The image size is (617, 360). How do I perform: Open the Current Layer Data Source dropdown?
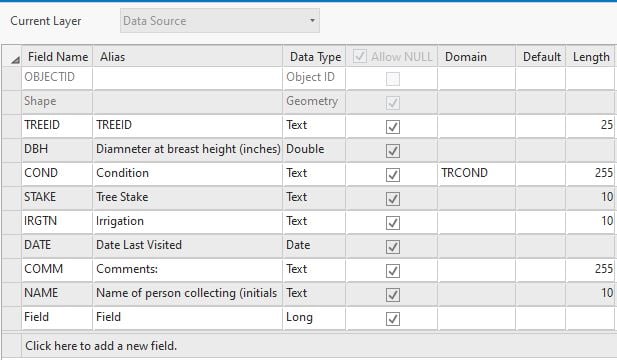tap(220, 21)
